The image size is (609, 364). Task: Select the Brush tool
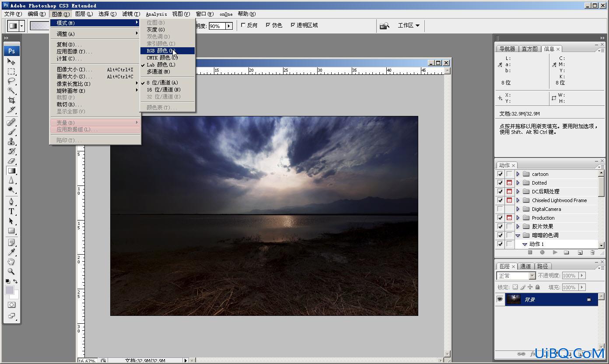click(11, 132)
